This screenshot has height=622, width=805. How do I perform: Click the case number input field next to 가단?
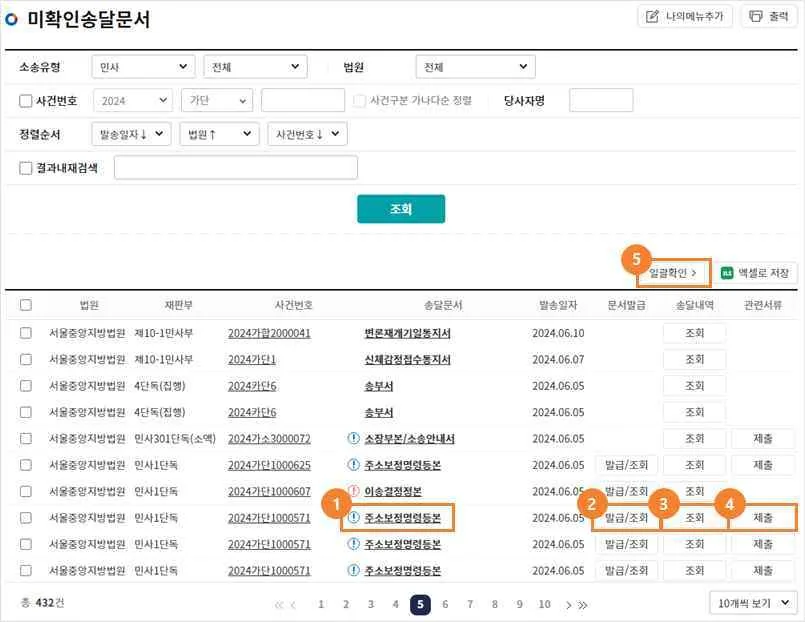pos(303,101)
